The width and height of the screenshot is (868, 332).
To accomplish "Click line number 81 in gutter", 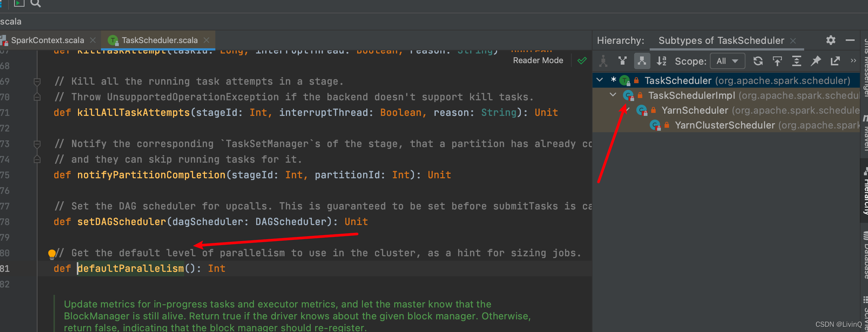I will pyautogui.click(x=5, y=268).
